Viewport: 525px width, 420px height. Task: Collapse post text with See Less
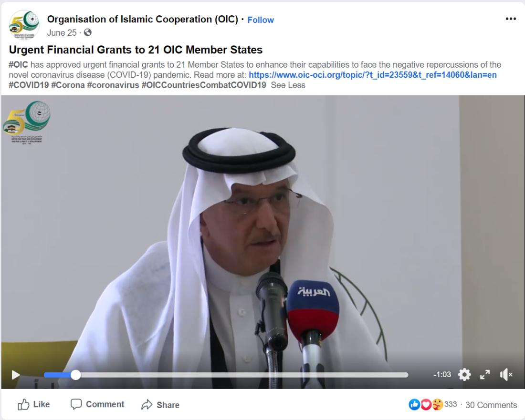288,85
